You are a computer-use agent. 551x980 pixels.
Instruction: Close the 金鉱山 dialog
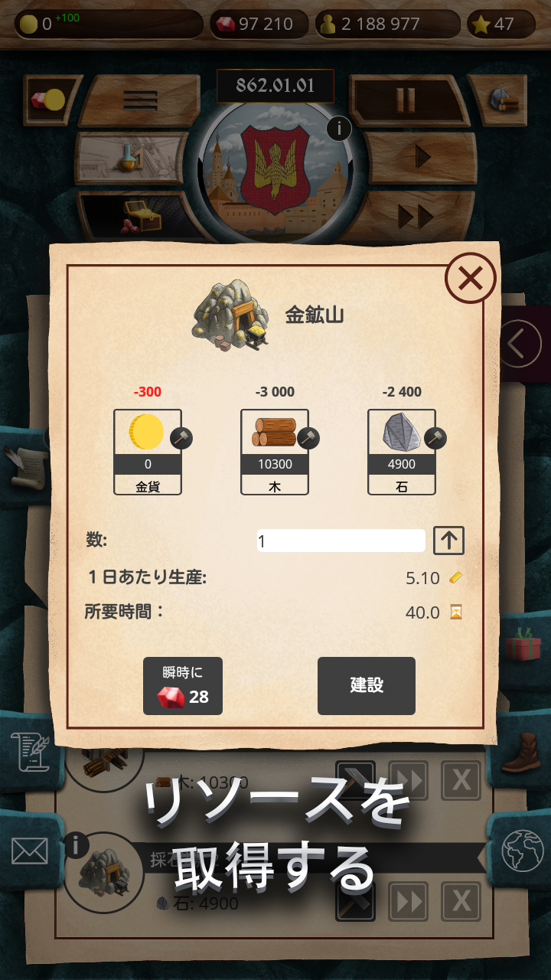(470, 278)
